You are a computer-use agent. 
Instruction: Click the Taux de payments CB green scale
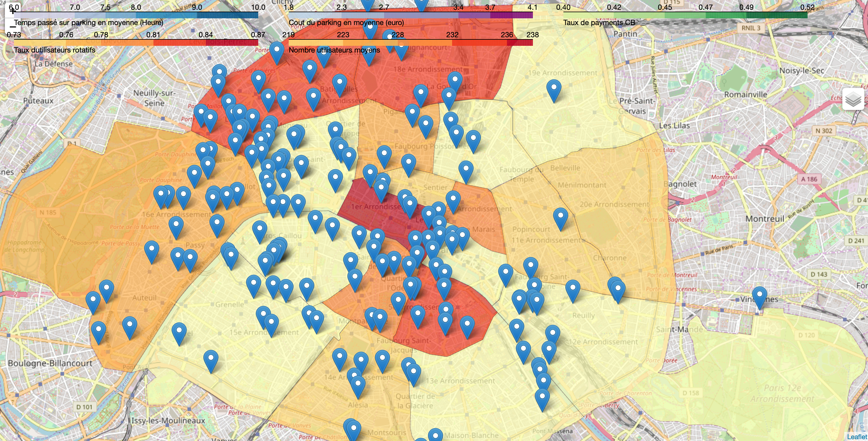[685, 15]
